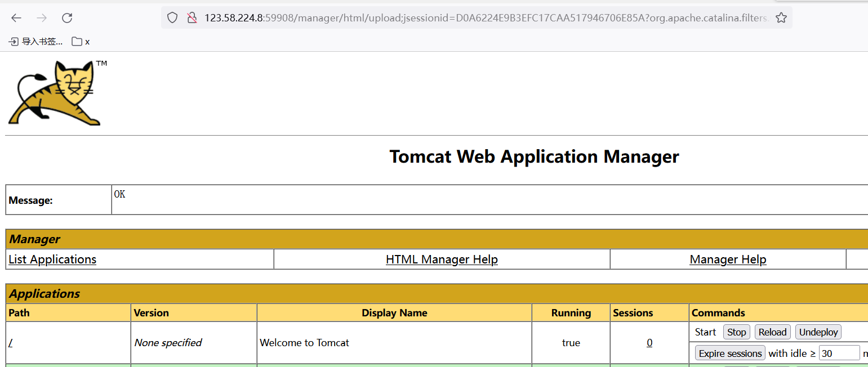The image size is (868, 367).
Task: Click the URL address bar
Action: click(x=476, y=18)
